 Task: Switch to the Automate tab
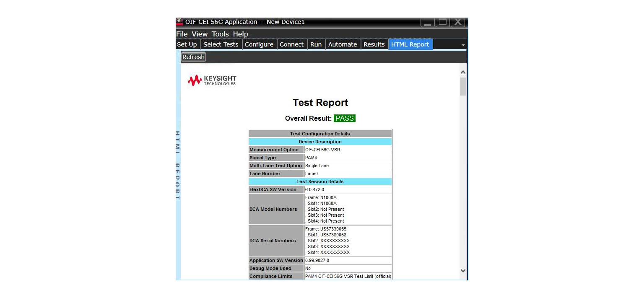tap(343, 44)
